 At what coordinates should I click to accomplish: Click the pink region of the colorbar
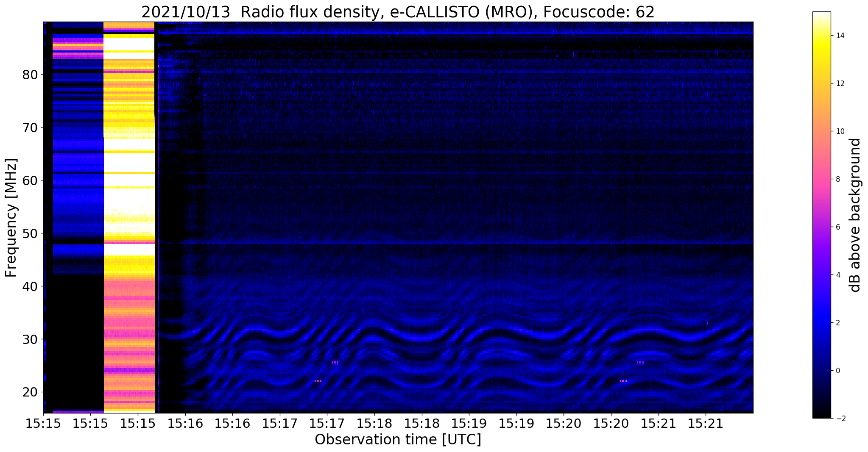[821, 179]
